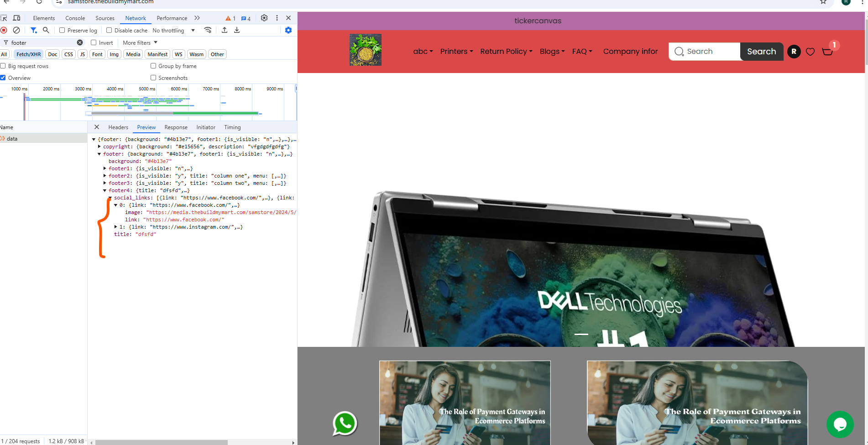
Task: Open the green live chat bubble
Action: 840,424
